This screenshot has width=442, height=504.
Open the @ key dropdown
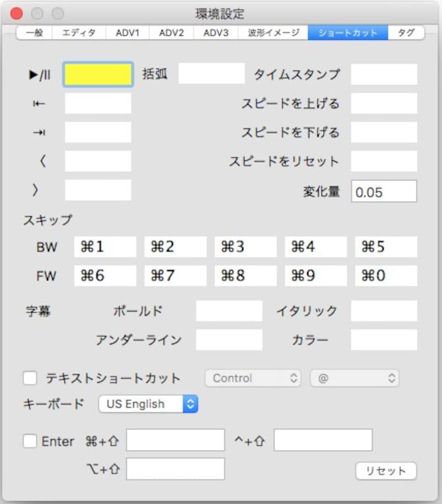click(x=355, y=378)
